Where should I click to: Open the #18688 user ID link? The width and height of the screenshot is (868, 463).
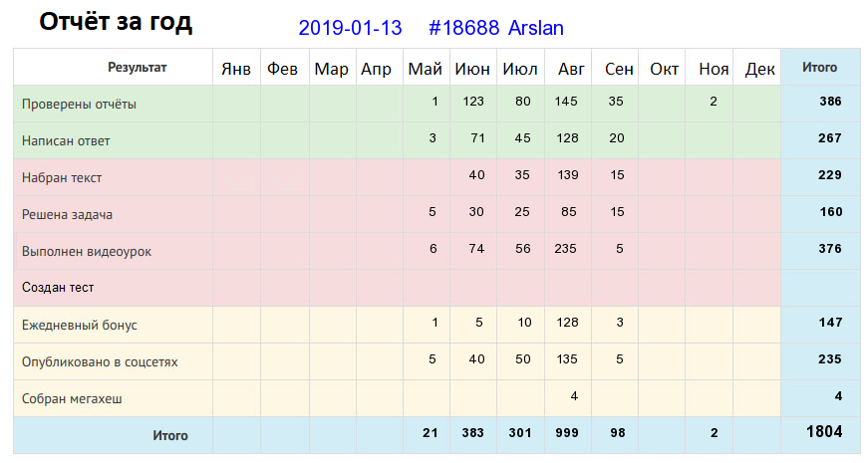(x=463, y=28)
